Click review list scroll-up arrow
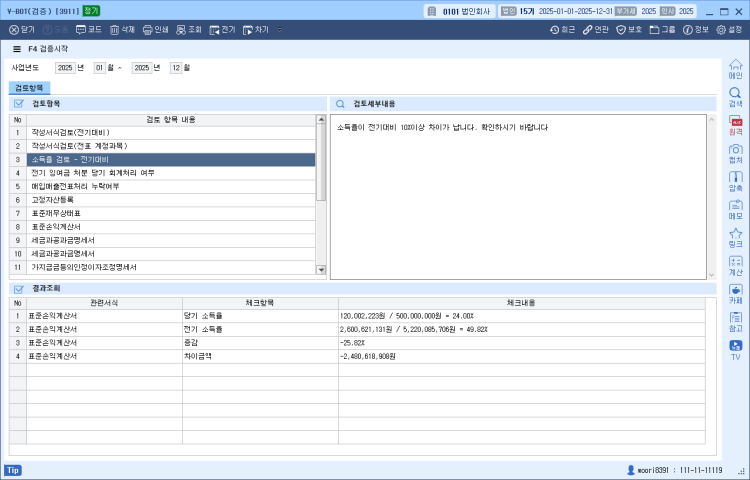The width and height of the screenshot is (750, 480). (x=321, y=119)
